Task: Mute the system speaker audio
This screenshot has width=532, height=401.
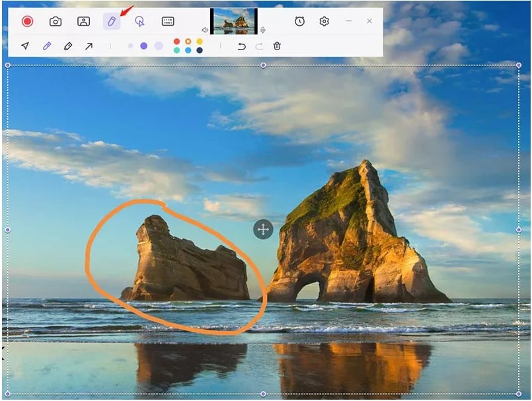Action: 205,30
